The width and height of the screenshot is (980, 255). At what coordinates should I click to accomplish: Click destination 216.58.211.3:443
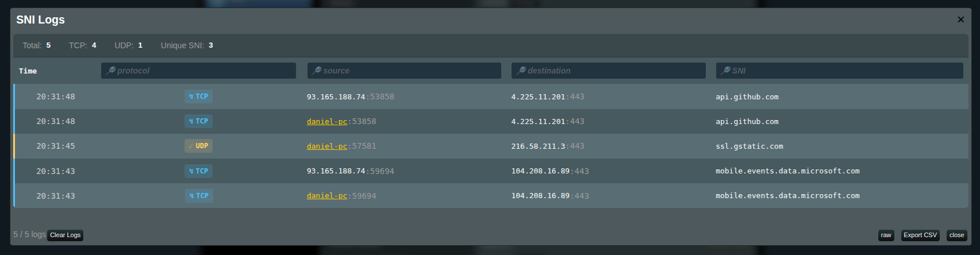[547, 146]
